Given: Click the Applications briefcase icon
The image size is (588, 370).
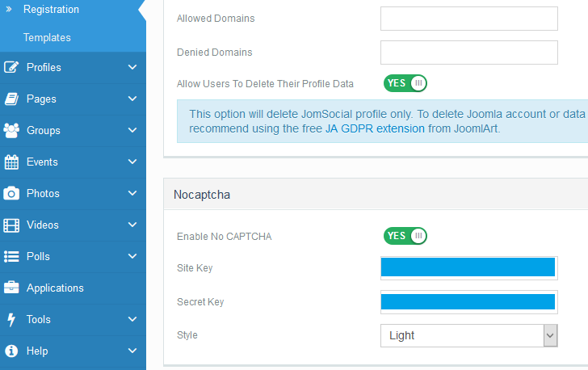Looking at the screenshot, I should [12, 288].
